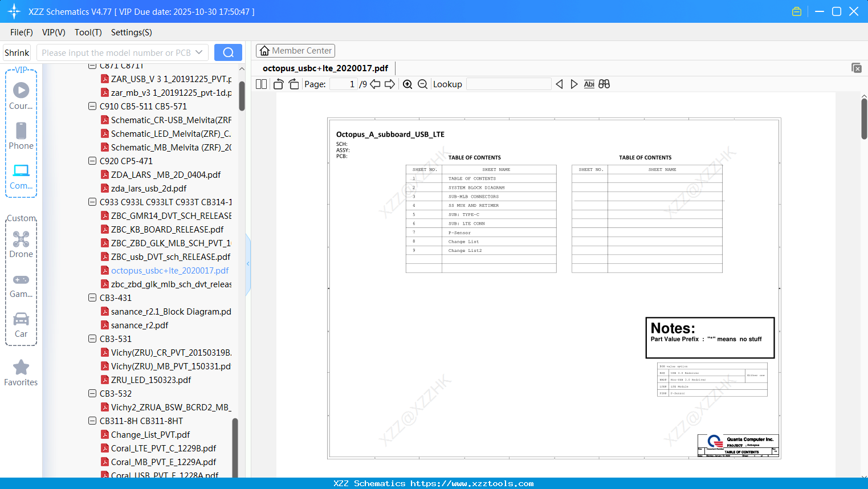
Task: Click the Octopus_A_subboard_USB_LTE title text
Action: (x=390, y=135)
